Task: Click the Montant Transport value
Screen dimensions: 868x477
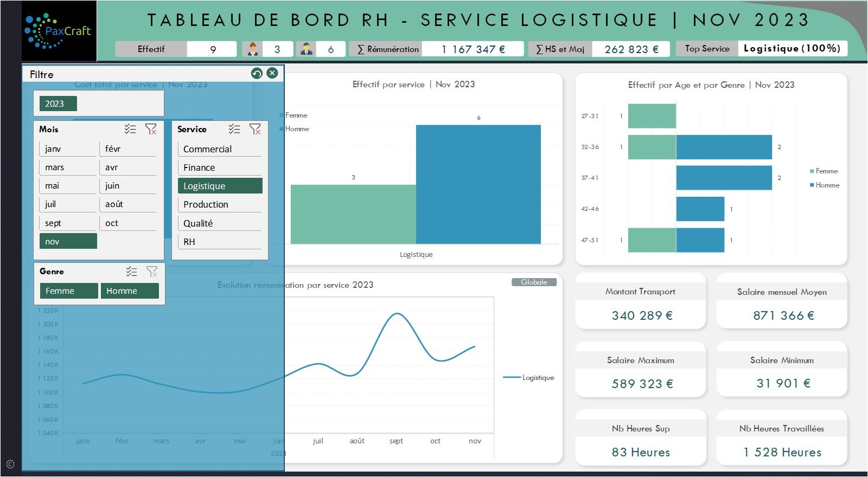Action: pos(642,315)
